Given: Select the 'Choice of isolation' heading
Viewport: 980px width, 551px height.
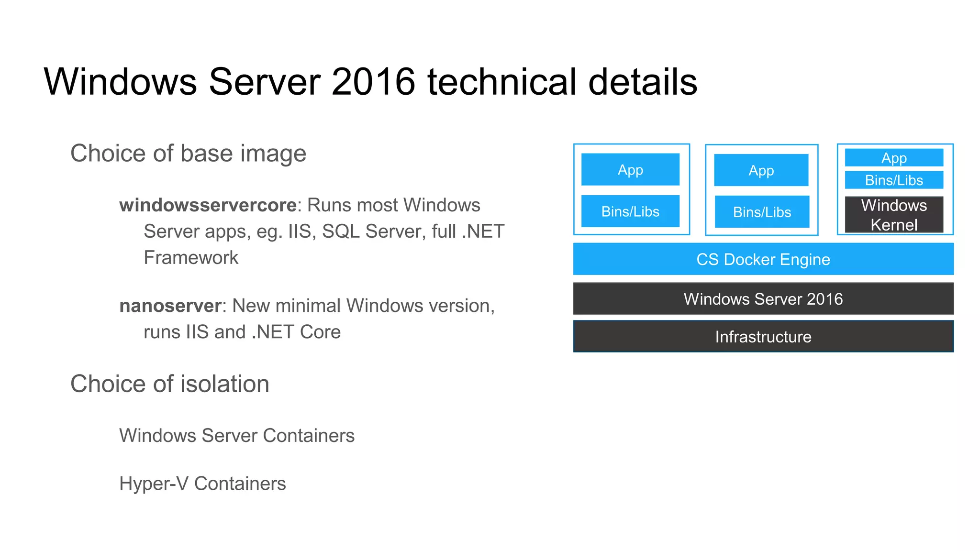Looking at the screenshot, I should (x=170, y=384).
